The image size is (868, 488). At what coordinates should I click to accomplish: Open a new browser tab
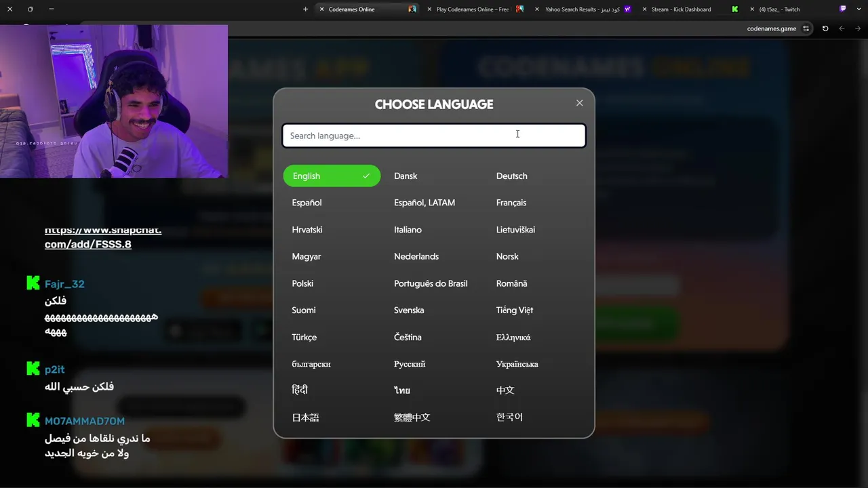click(305, 9)
